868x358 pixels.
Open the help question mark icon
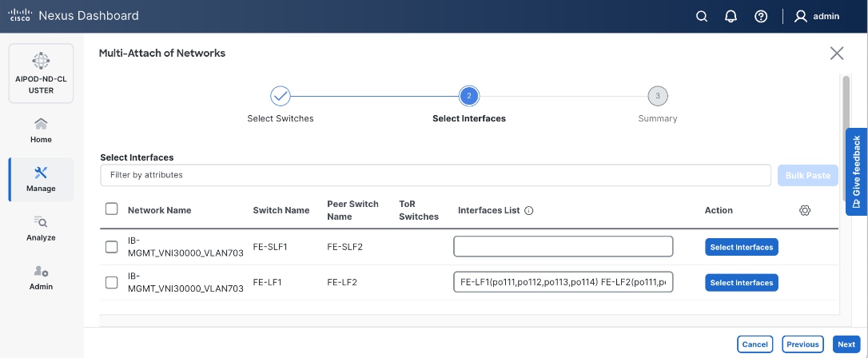(x=761, y=16)
